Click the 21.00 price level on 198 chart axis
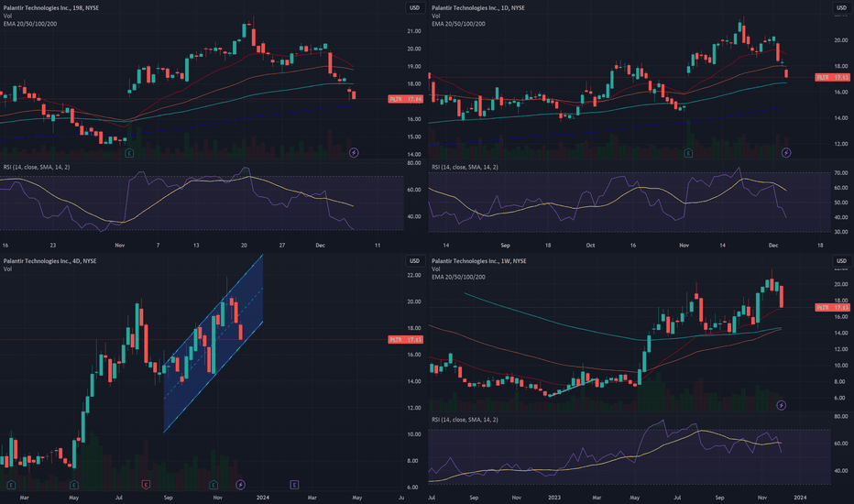Image resolution: width=854 pixels, height=504 pixels. 414,31
